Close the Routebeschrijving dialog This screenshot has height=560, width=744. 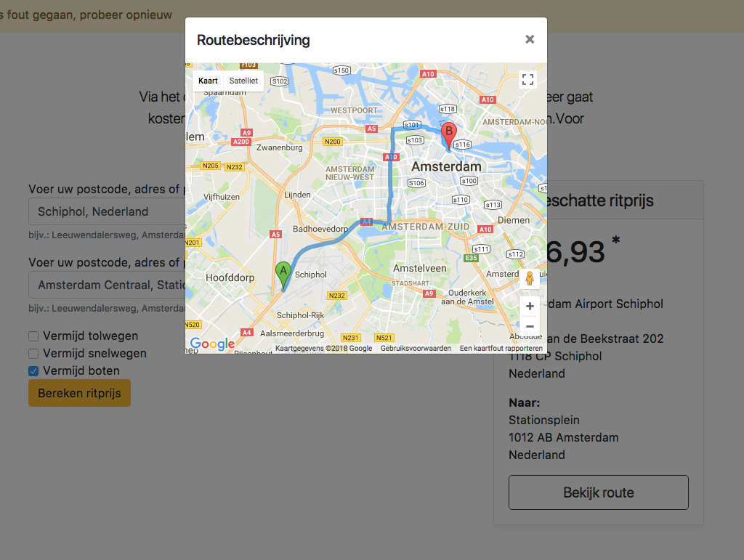(x=530, y=39)
